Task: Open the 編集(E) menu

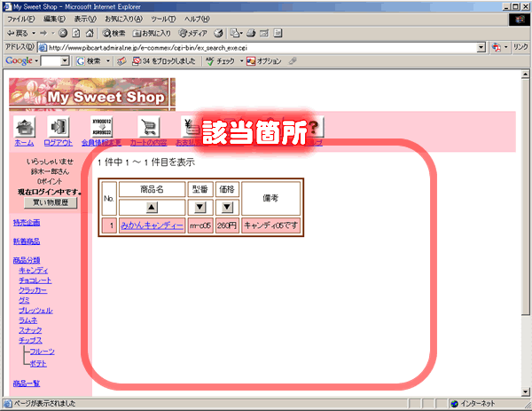Action: [x=54, y=19]
